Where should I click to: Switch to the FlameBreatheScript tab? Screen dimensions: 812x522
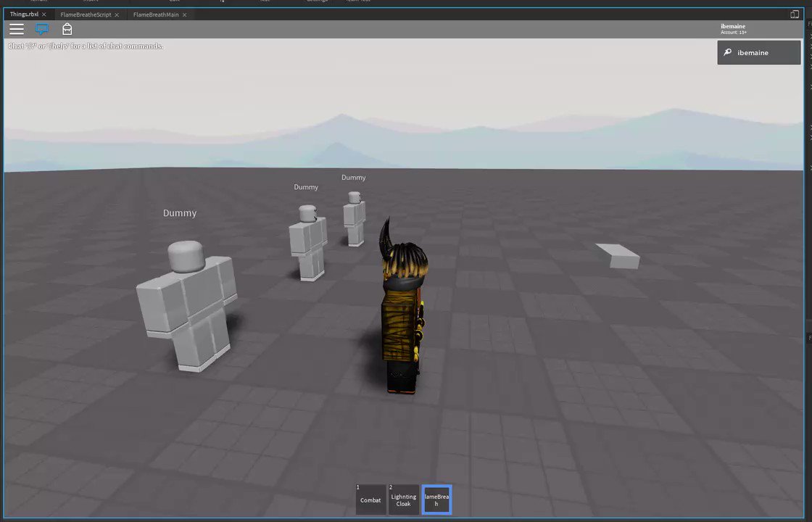[x=86, y=14]
